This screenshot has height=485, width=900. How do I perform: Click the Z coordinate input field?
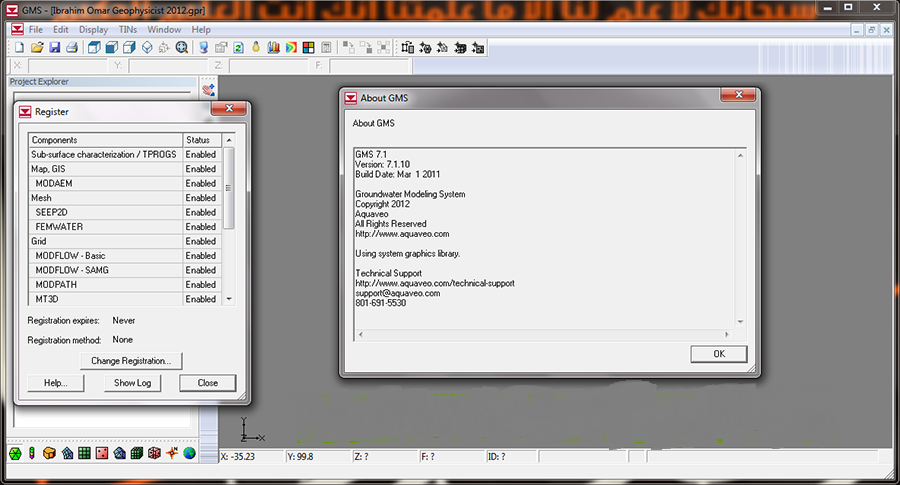click(x=269, y=66)
